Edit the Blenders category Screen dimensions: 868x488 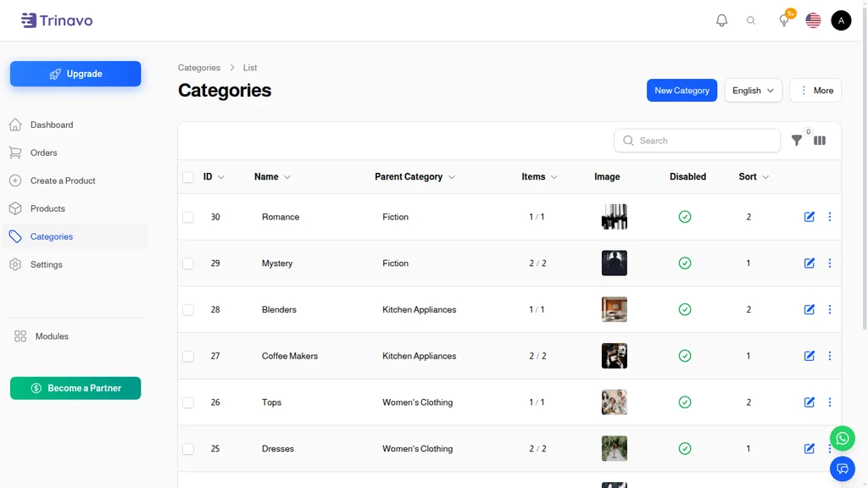click(x=810, y=309)
